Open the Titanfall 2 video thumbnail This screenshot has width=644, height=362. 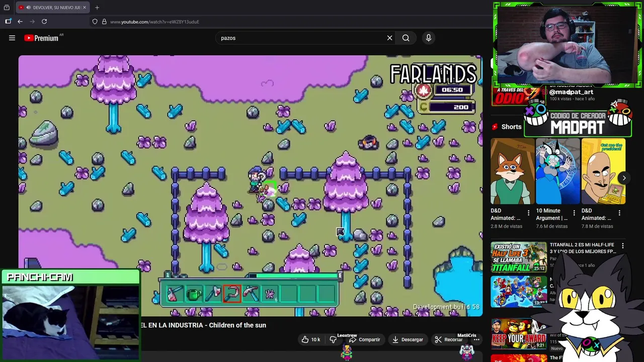518,257
